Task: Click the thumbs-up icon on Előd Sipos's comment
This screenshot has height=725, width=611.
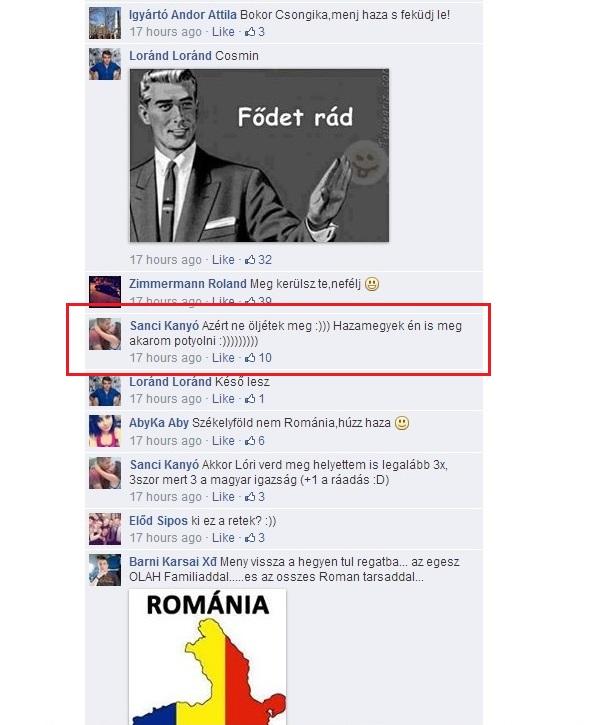Action: 250,538
